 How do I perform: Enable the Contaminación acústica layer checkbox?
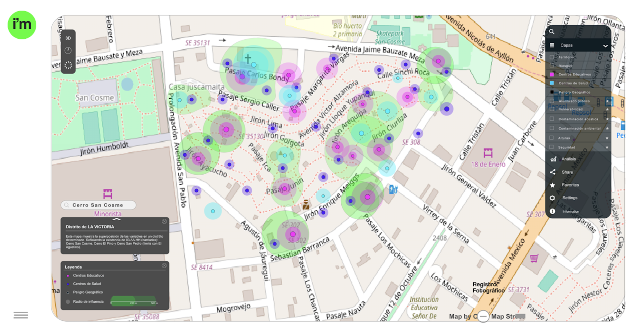[x=552, y=119]
